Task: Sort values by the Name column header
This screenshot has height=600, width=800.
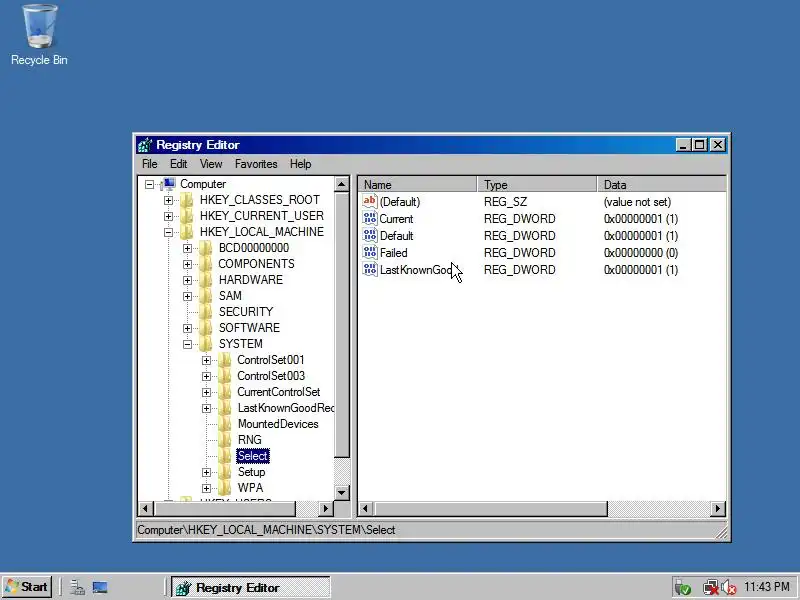Action: [x=417, y=184]
